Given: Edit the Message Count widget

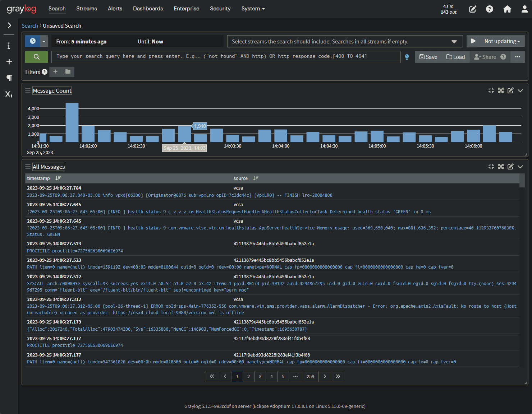Looking at the screenshot, I should click(510, 90).
